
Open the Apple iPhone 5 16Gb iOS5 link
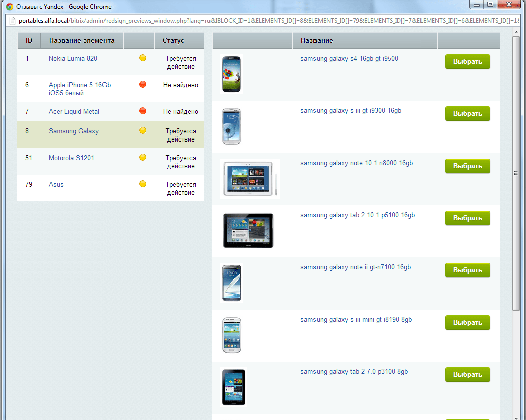click(x=79, y=89)
